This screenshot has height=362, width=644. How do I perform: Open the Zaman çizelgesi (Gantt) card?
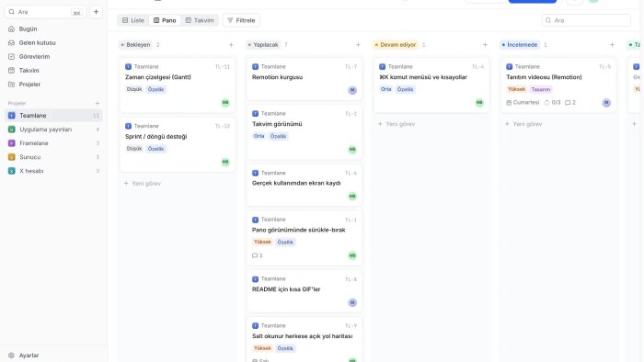pyautogui.click(x=178, y=85)
